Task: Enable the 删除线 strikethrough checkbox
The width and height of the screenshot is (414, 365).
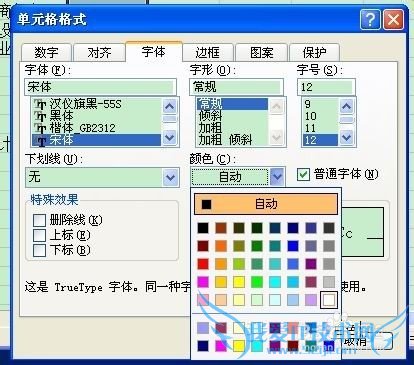Action: [39, 220]
